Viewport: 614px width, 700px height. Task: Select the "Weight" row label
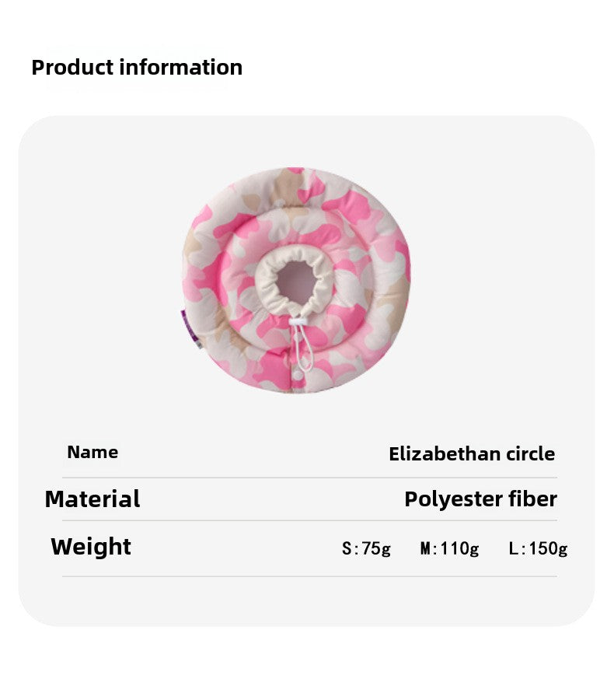point(91,547)
